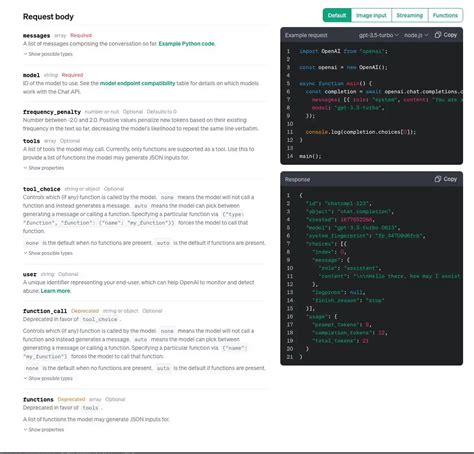474x454 pixels.
Task: Follow the Learn more link under user
Action: [x=55, y=291]
